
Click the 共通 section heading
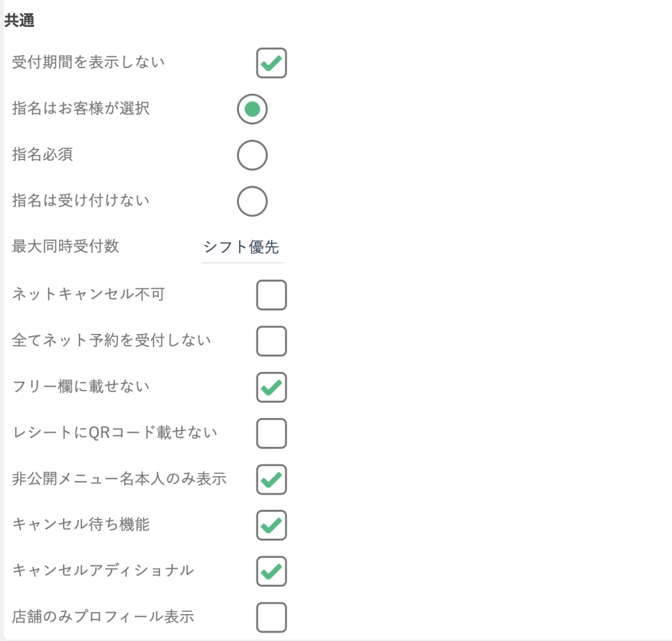(20, 21)
